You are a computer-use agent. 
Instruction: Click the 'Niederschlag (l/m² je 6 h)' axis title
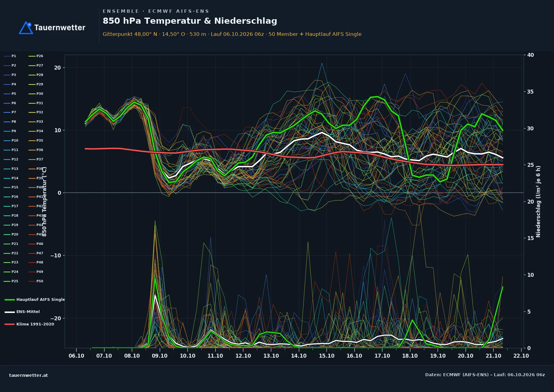pyautogui.click(x=539, y=201)
